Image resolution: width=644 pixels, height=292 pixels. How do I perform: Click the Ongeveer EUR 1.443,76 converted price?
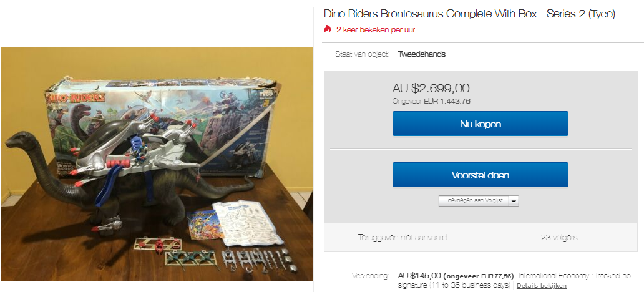[431, 102]
